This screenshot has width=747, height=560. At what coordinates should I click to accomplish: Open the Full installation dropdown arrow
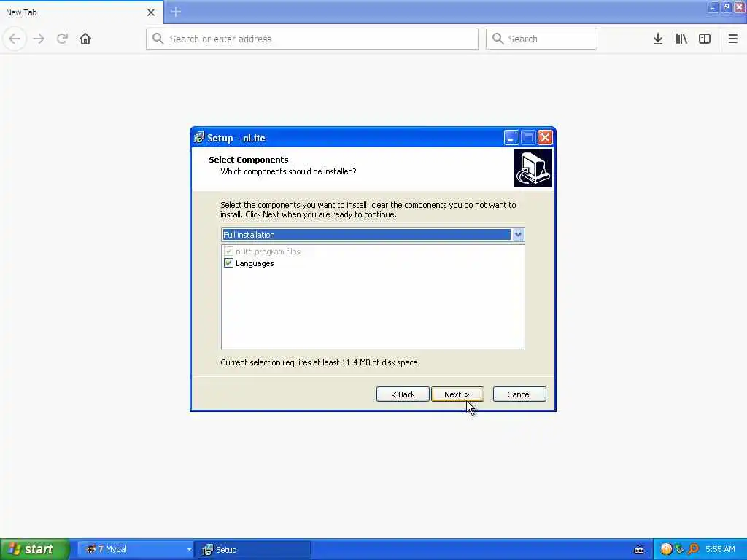tap(518, 234)
